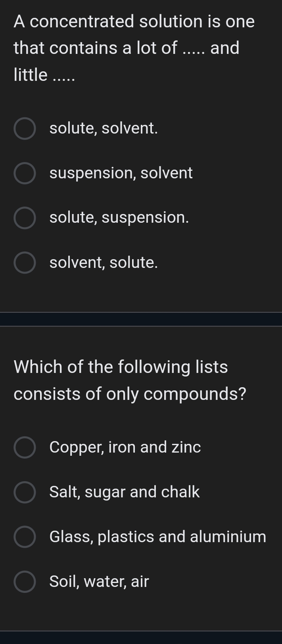Screen dimensions: 282x644
Task: Mark the 'Soil, water, air' radio button
Action: (25, 582)
